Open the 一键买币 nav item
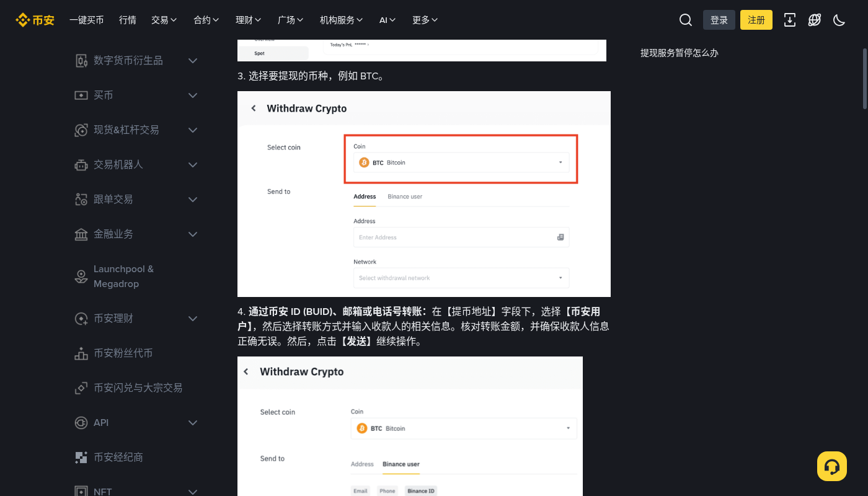This screenshot has height=496, width=868. pos(87,20)
